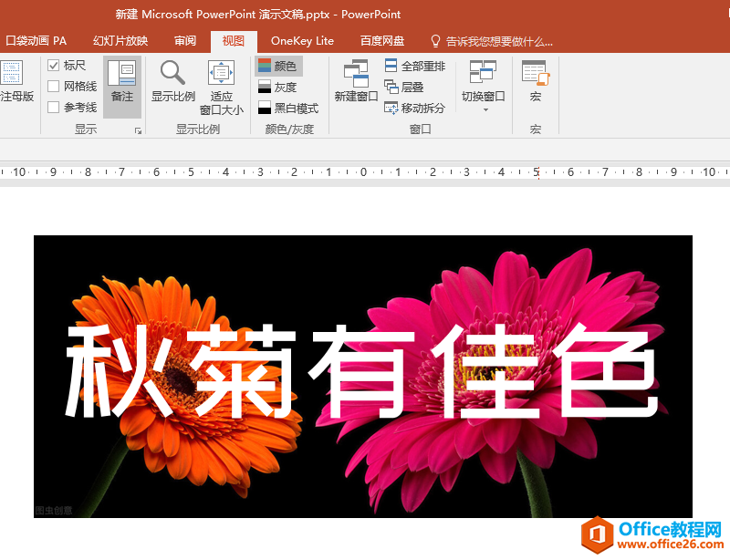This screenshot has height=560, width=730.
Task: Click the Tell Me search box (告诉我您想要做什么)
Action: [499, 42]
